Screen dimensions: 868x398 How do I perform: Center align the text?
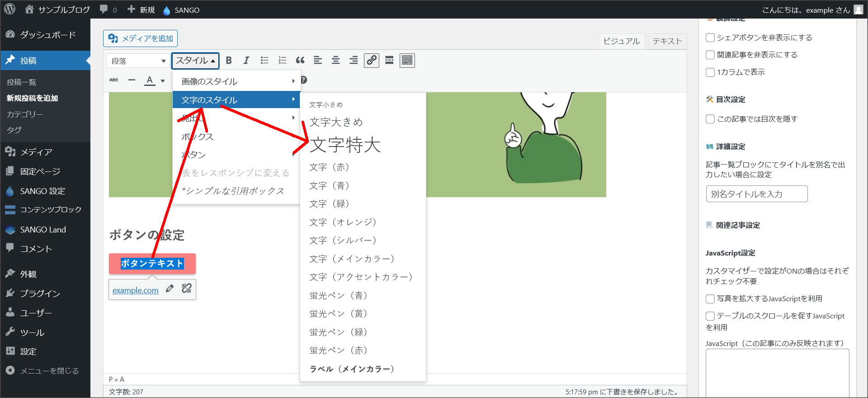click(335, 61)
